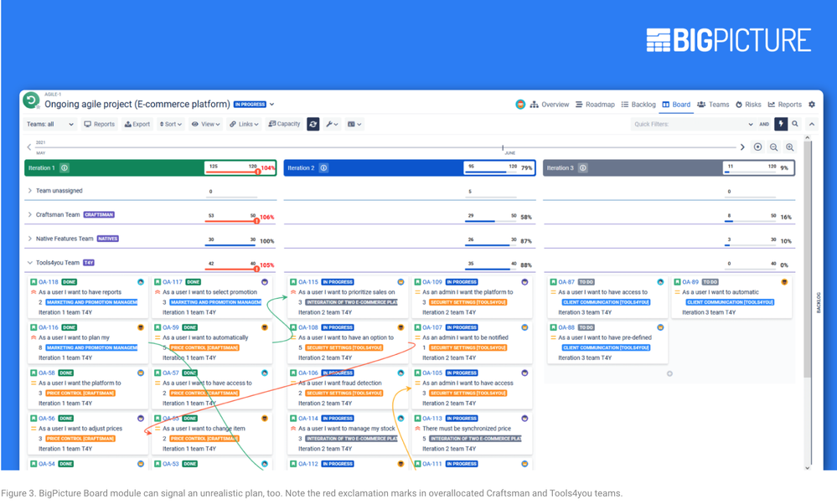
Task: Open the Teams: all dropdown
Action: coord(50,124)
